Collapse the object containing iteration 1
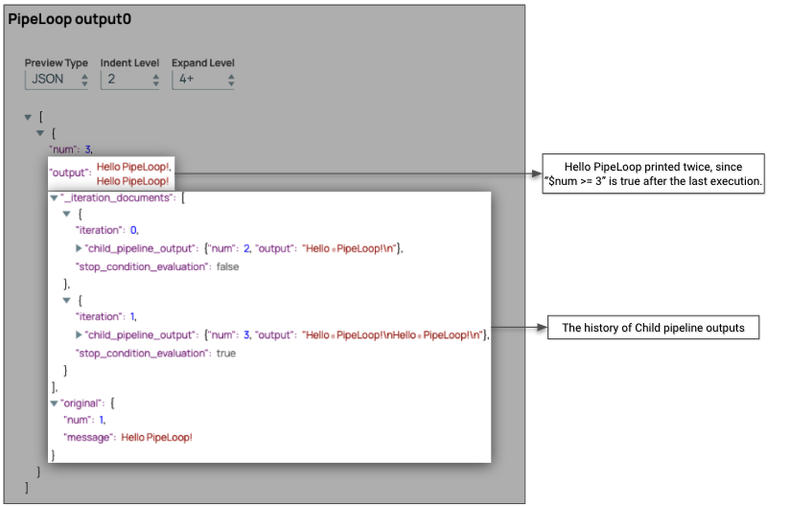Viewport: 812px width, 507px height. tap(67, 300)
